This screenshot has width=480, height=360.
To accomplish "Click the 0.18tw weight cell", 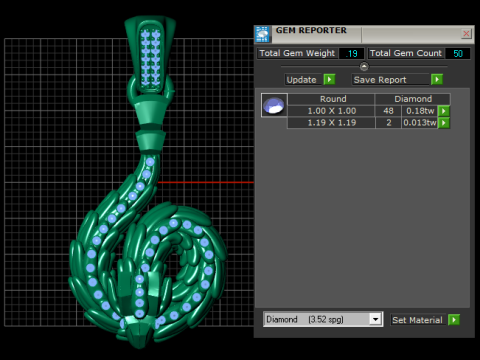I will pos(420,111).
